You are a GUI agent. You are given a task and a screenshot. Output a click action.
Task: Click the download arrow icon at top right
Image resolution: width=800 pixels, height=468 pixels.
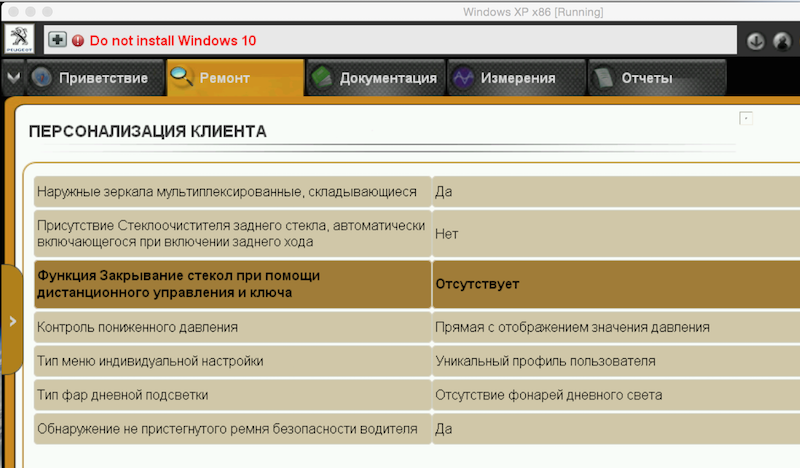click(756, 41)
